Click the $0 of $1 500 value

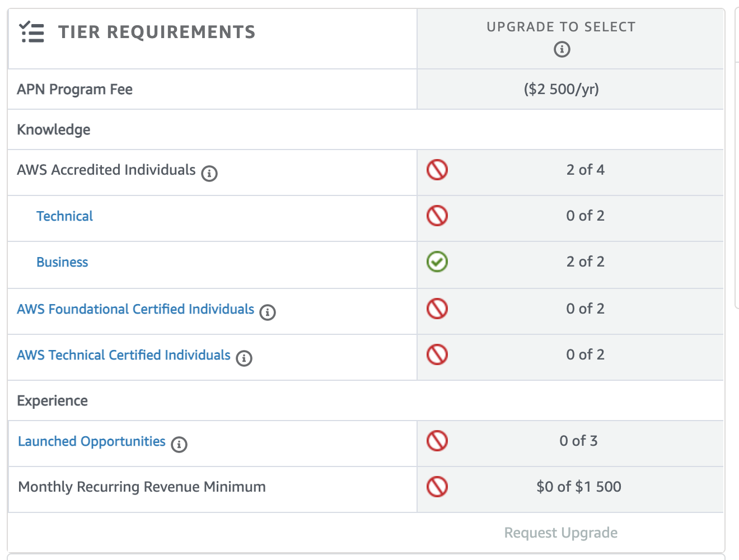[579, 487]
